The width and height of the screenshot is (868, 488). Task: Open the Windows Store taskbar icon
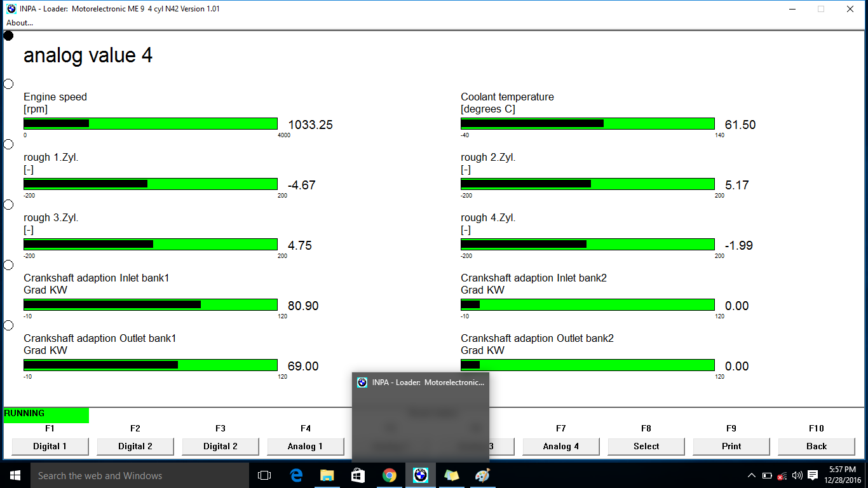(358, 475)
